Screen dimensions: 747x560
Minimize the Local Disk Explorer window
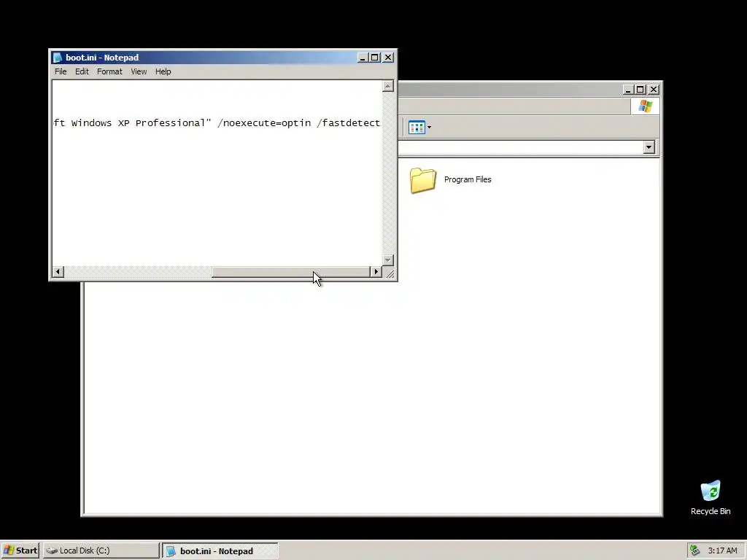pyautogui.click(x=628, y=90)
